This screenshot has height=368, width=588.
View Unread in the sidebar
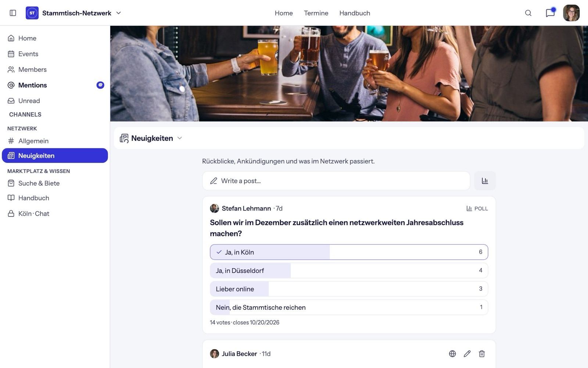click(x=55, y=101)
